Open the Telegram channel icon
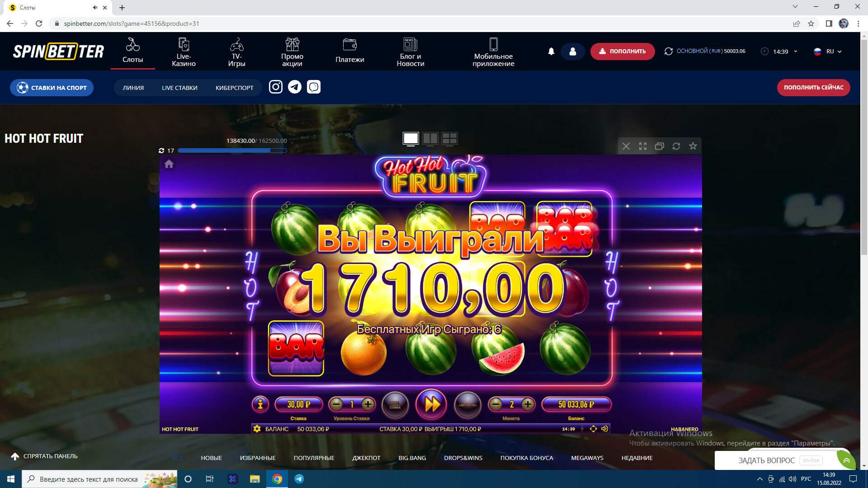The height and width of the screenshot is (488, 868). pyautogui.click(x=295, y=87)
